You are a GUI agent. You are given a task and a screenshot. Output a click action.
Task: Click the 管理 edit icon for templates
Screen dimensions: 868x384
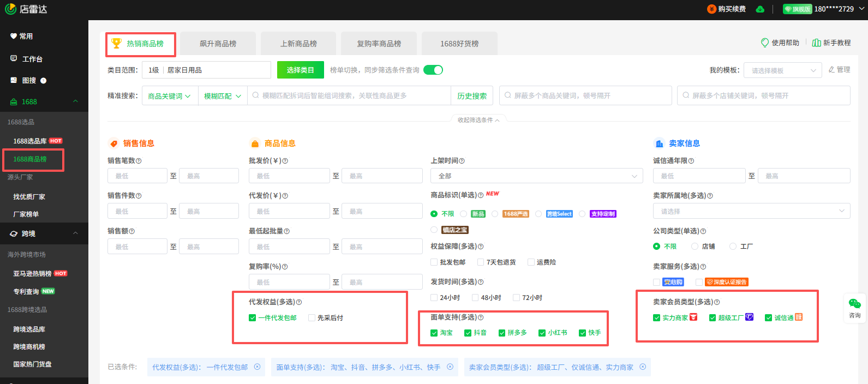831,70
